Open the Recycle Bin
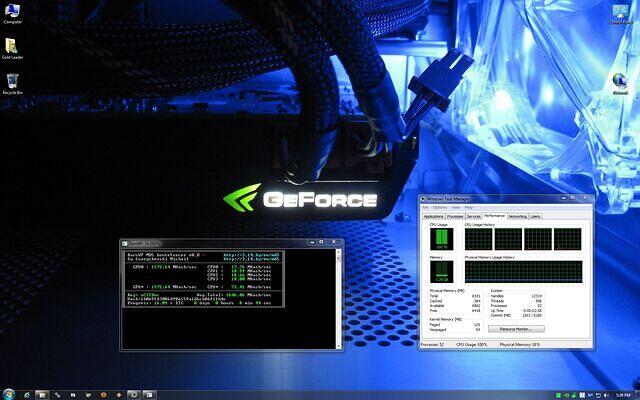Screen dimensions: 640x400 point(12,81)
